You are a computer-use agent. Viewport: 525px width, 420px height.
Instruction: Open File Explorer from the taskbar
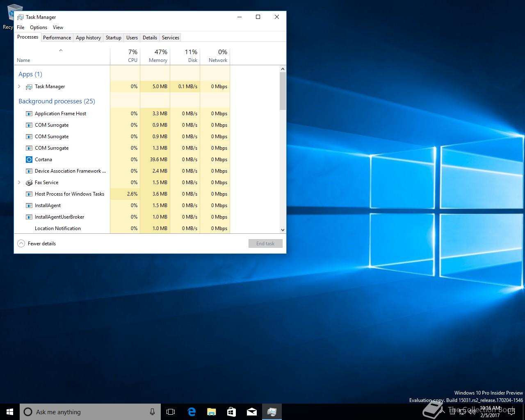pos(211,412)
